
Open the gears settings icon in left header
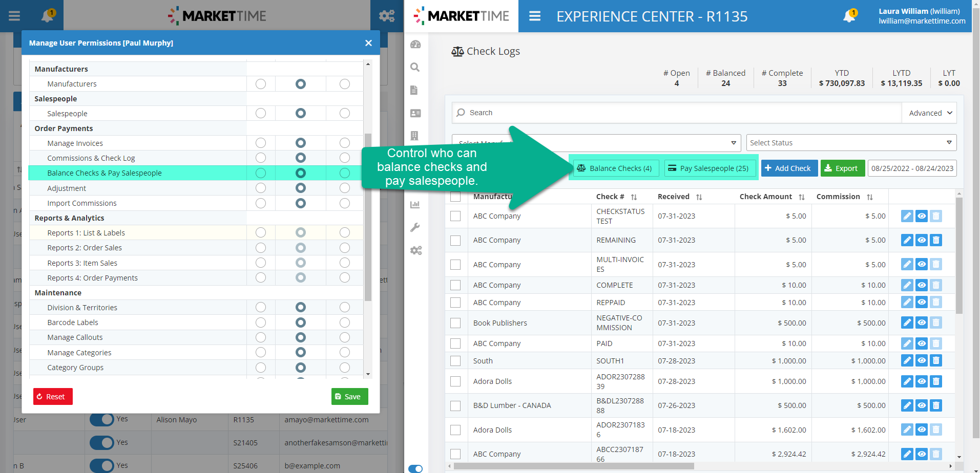click(x=387, y=16)
